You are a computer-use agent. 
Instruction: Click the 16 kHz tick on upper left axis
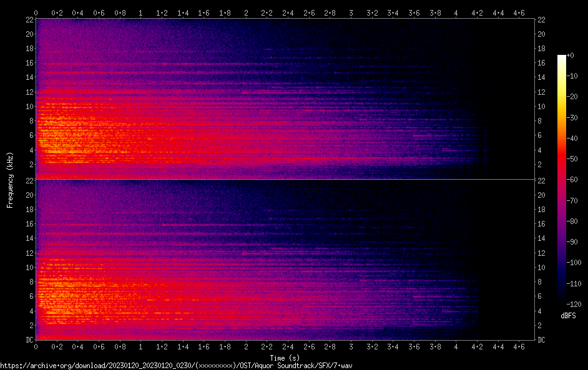coord(29,63)
